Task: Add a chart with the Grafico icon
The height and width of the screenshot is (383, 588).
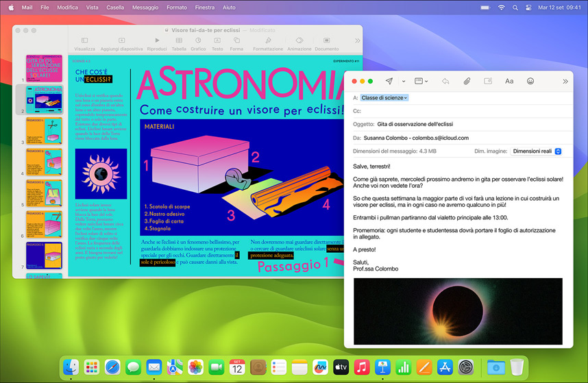Action: click(x=198, y=41)
